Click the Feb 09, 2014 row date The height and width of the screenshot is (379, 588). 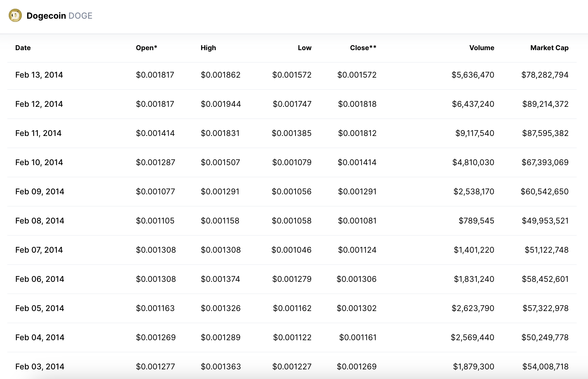click(x=40, y=191)
